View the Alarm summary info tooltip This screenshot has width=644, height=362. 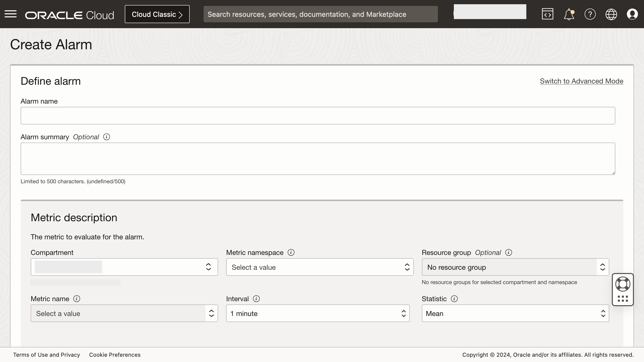click(x=106, y=137)
